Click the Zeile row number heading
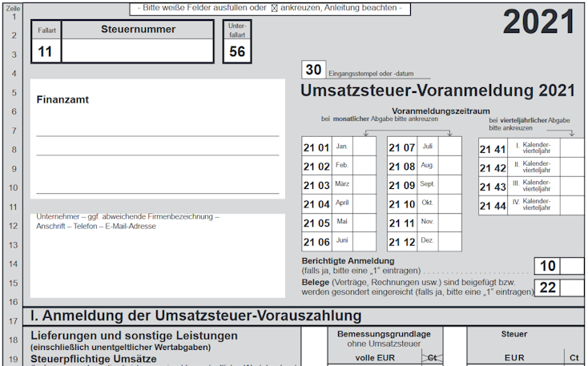588x366 pixels. coord(13,8)
